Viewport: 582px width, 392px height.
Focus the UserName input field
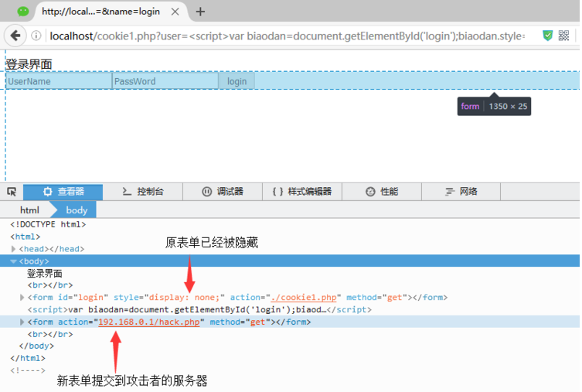tap(59, 81)
